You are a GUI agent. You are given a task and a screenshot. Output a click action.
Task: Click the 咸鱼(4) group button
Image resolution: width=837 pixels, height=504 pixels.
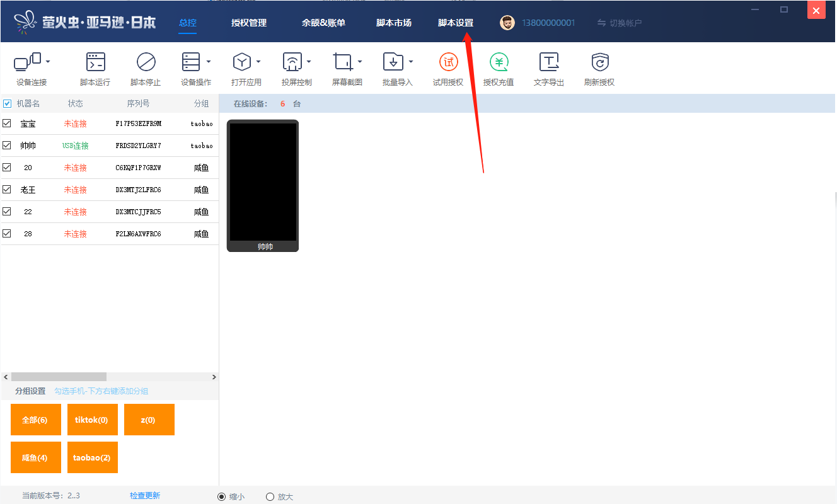(x=36, y=457)
